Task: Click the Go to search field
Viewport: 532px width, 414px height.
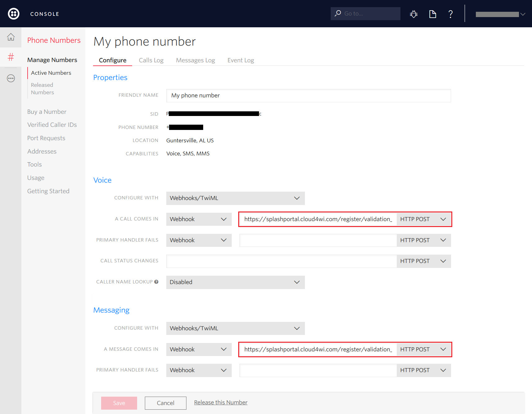Action: pos(365,14)
